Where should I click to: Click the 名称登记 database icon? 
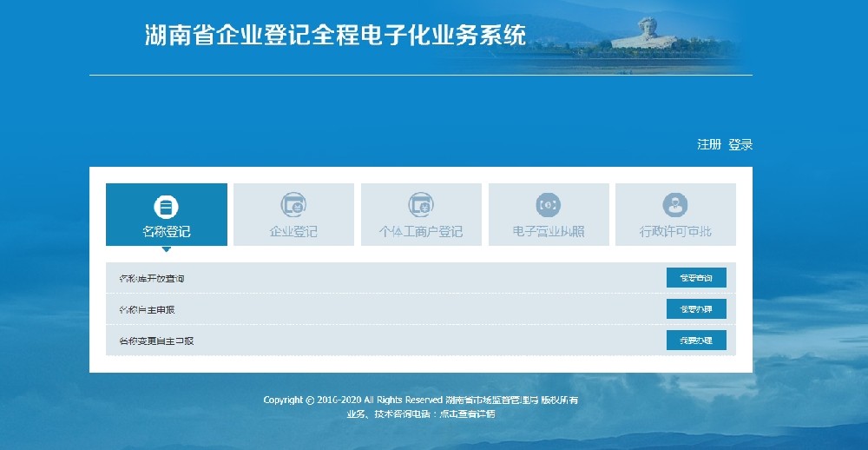pyautogui.click(x=166, y=206)
